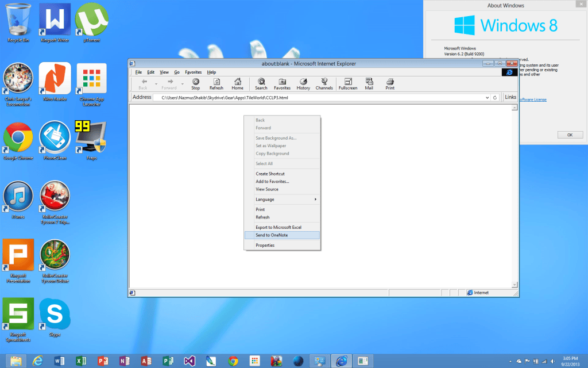Open the Favorites toolbar button

[282, 84]
